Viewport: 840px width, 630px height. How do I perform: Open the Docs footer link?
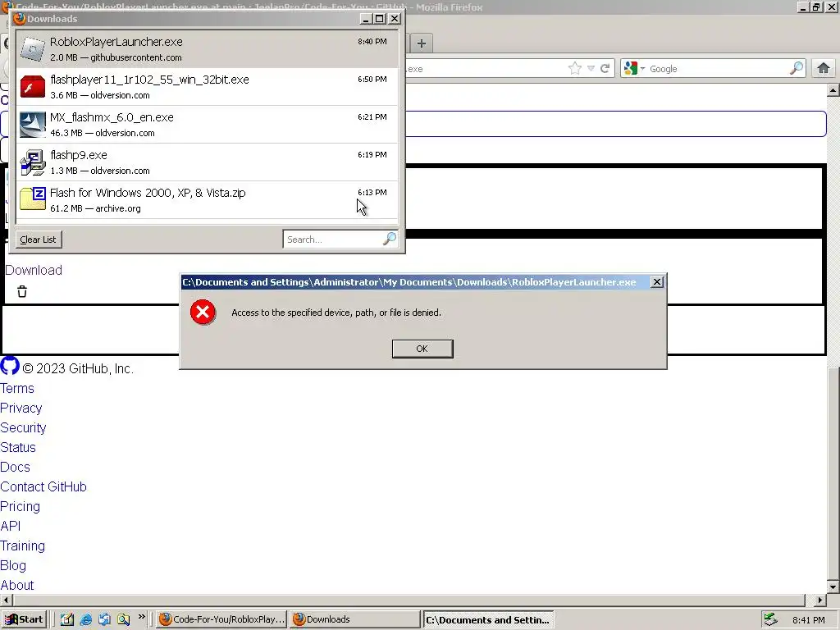tap(15, 467)
